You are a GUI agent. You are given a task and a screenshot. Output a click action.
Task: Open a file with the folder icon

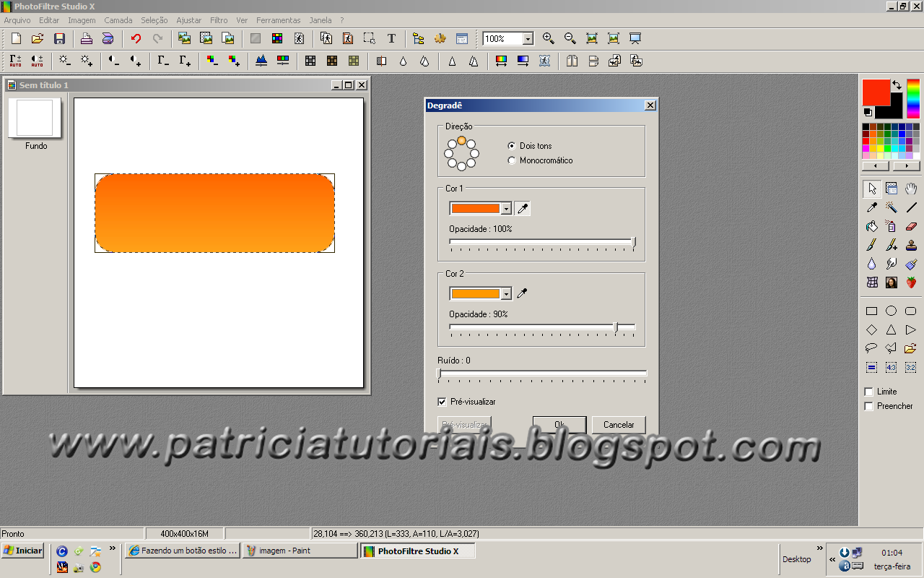(38, 38)
